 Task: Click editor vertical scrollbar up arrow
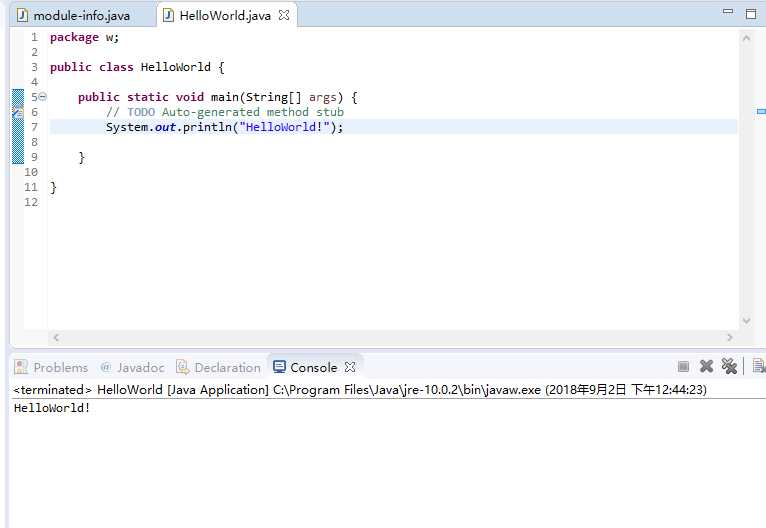point(746,38)
